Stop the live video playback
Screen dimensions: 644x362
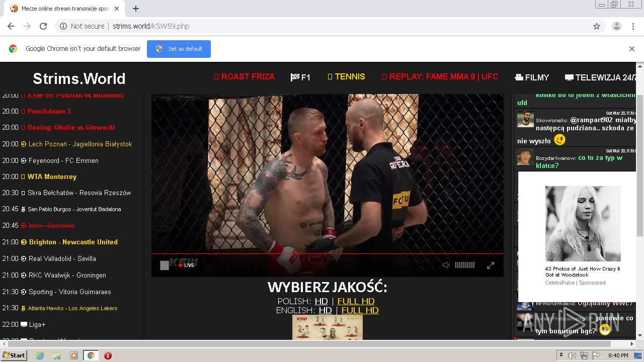165,265
